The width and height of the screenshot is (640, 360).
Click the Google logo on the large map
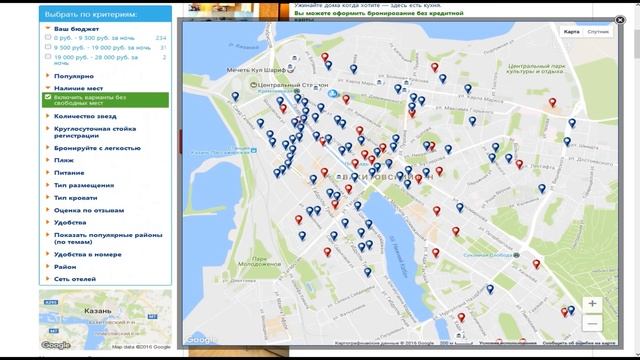pyautogui.click(x=200, y=339)
